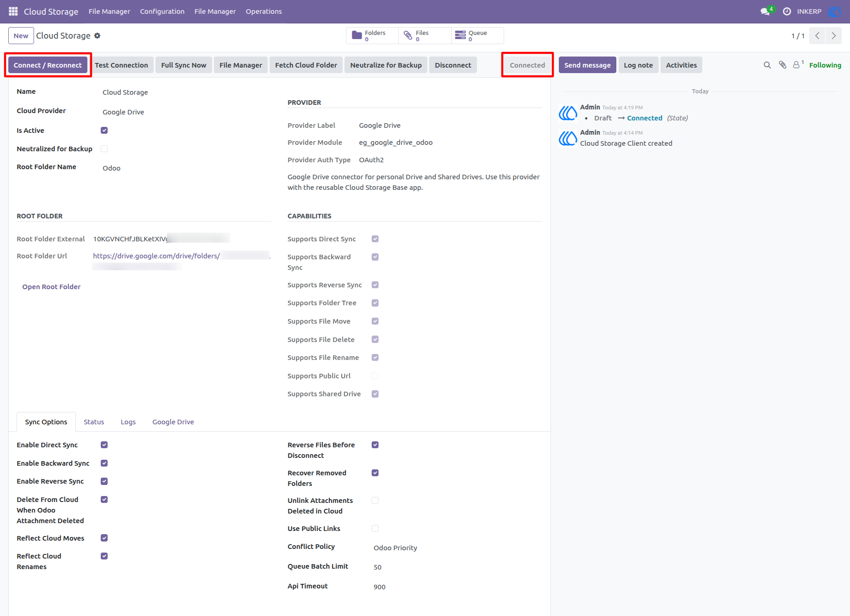This screenshot has height=616, width=850.
Task: Go to the previous record arrow
Action: tap(817, 36)
